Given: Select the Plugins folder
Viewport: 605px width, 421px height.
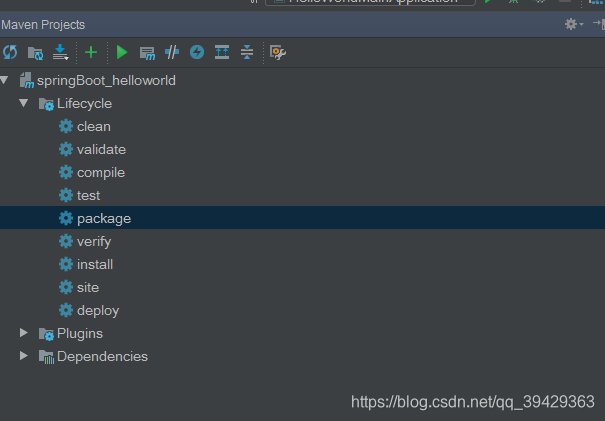Looking at the screenshot, I should 79,333.
